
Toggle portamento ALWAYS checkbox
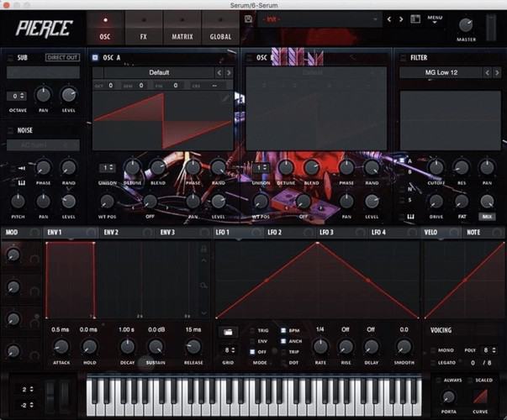438,381
